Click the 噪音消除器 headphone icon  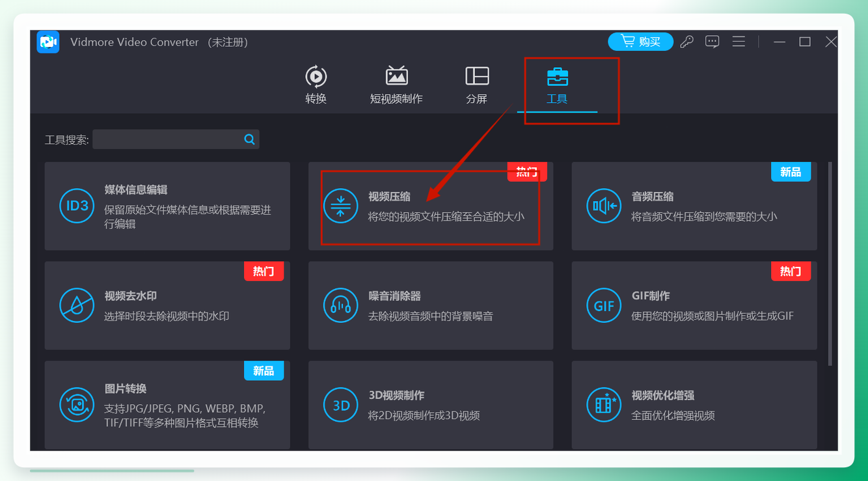(x=340, y=305)
